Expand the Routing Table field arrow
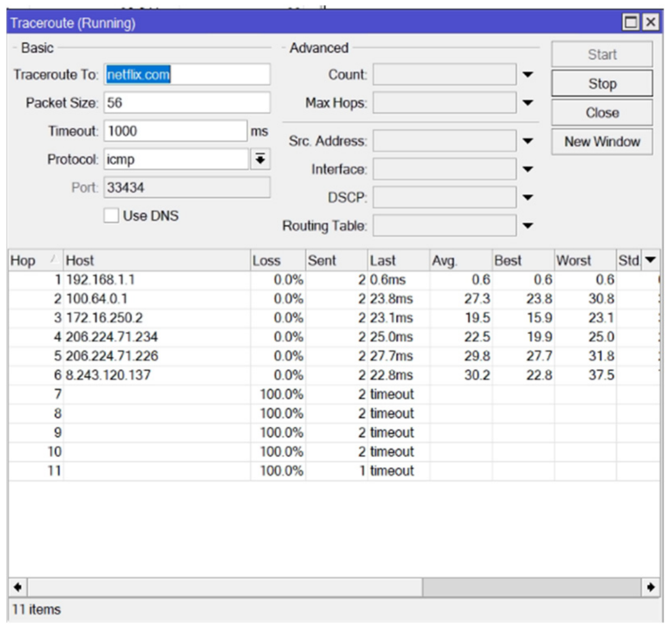 [528, 225]
